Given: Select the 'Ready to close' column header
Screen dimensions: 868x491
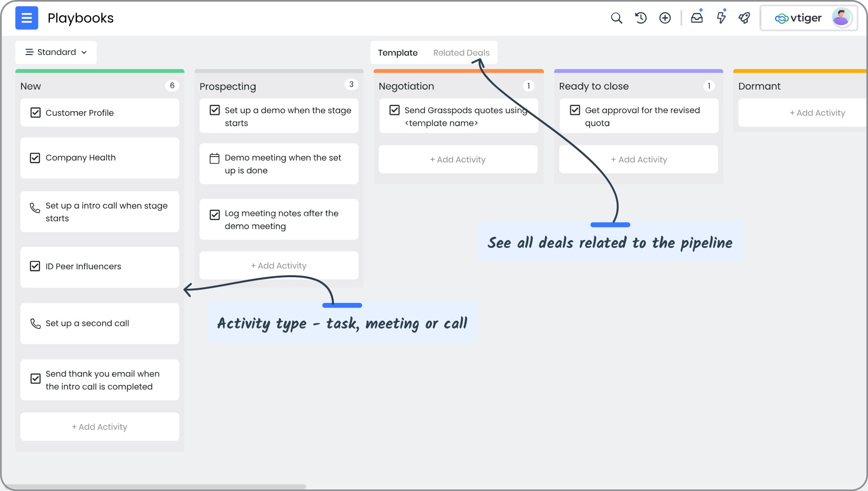Looking at the screenshot, I should [x=594, y=86].
